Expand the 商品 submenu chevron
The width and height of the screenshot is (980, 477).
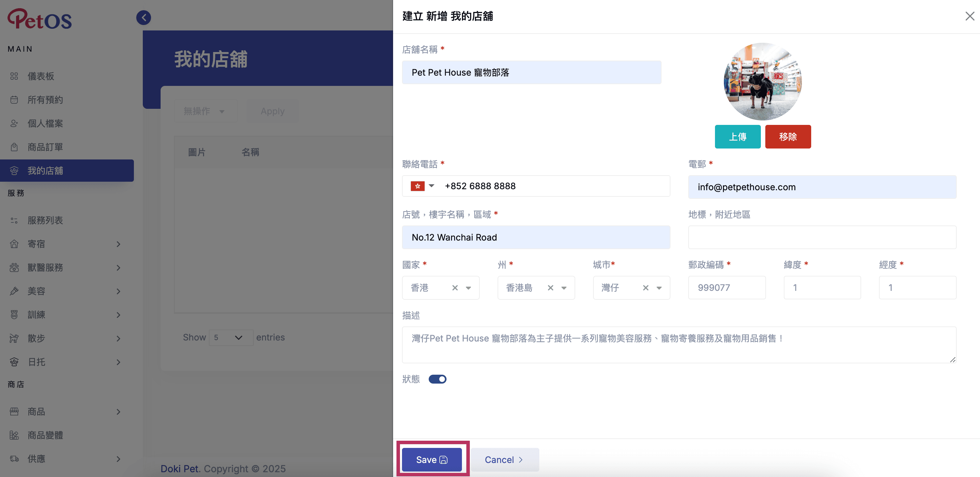click(x=118, y=412)
